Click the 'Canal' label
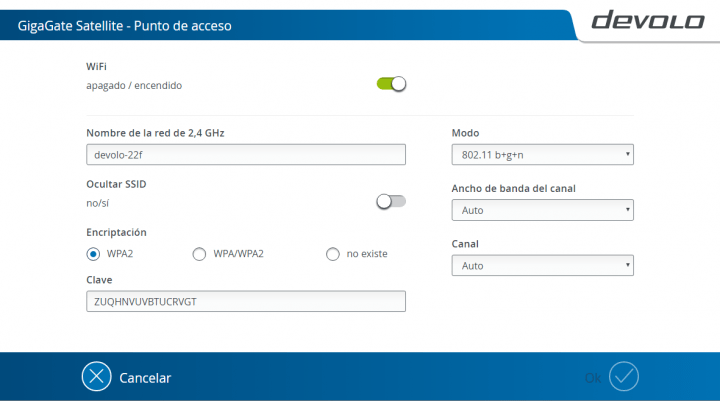The height and width of the screenshot is (401, 720). pos(465,244)
